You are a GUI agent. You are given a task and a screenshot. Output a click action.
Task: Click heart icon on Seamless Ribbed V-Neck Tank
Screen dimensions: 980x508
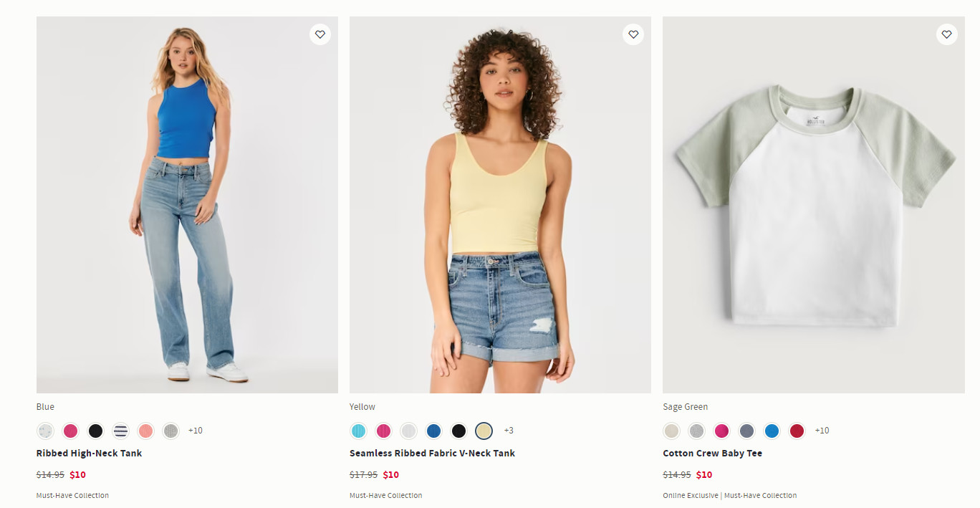click(x=633, y=34)
